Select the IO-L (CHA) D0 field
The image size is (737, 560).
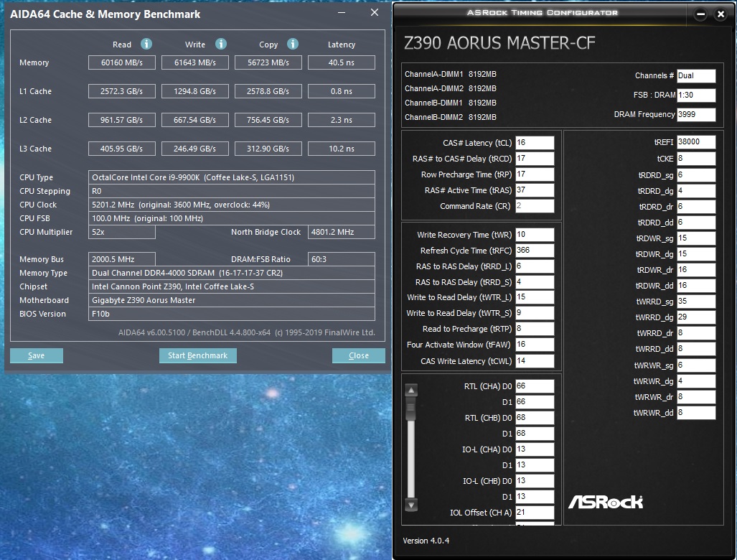click(535, 449)
